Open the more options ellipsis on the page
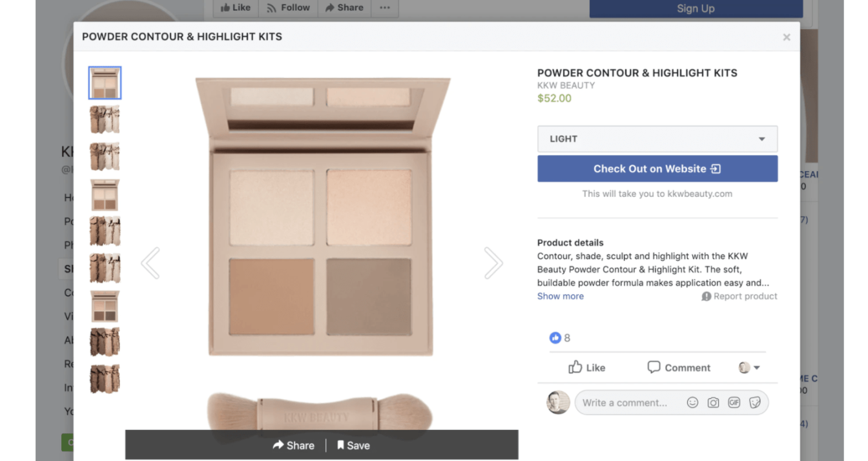 tap(385, 8)
